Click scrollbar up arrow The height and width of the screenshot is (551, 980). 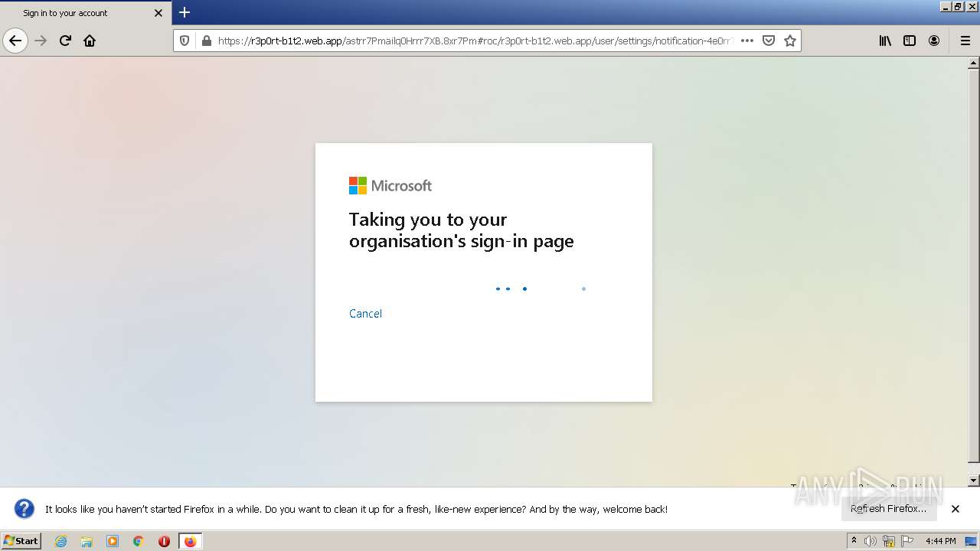974,63
